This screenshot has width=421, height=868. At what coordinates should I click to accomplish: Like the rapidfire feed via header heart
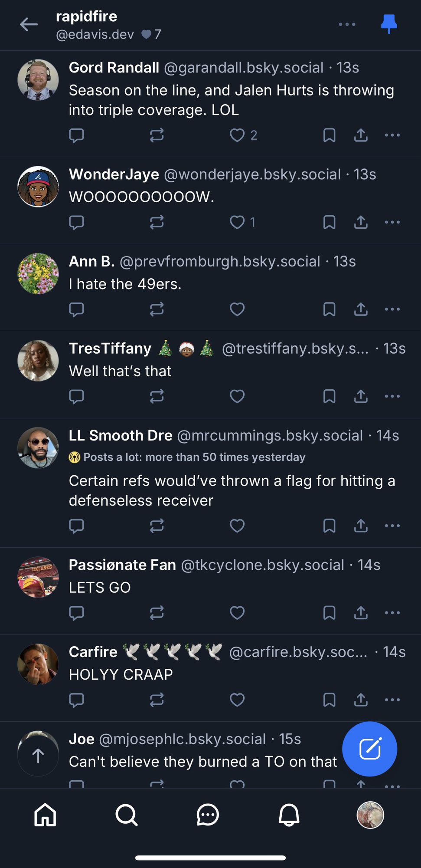(x=147, y=34)
